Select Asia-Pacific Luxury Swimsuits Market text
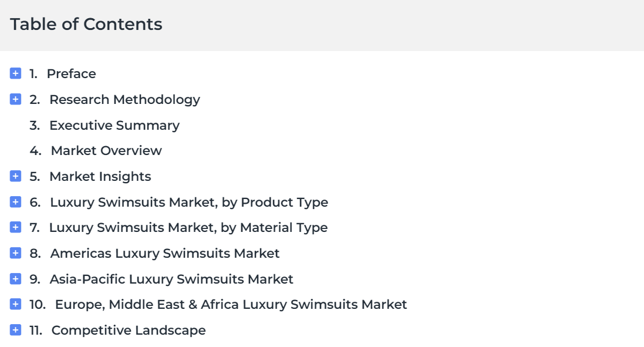The width and height of the screenshot is (644, 347). click(171, 279)
